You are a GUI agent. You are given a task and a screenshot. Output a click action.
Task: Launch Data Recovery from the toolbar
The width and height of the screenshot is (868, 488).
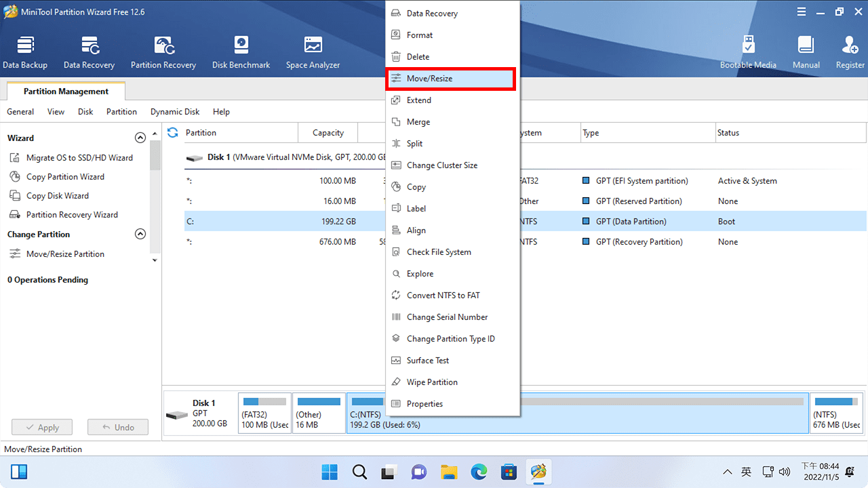click(x=89, y=51)
